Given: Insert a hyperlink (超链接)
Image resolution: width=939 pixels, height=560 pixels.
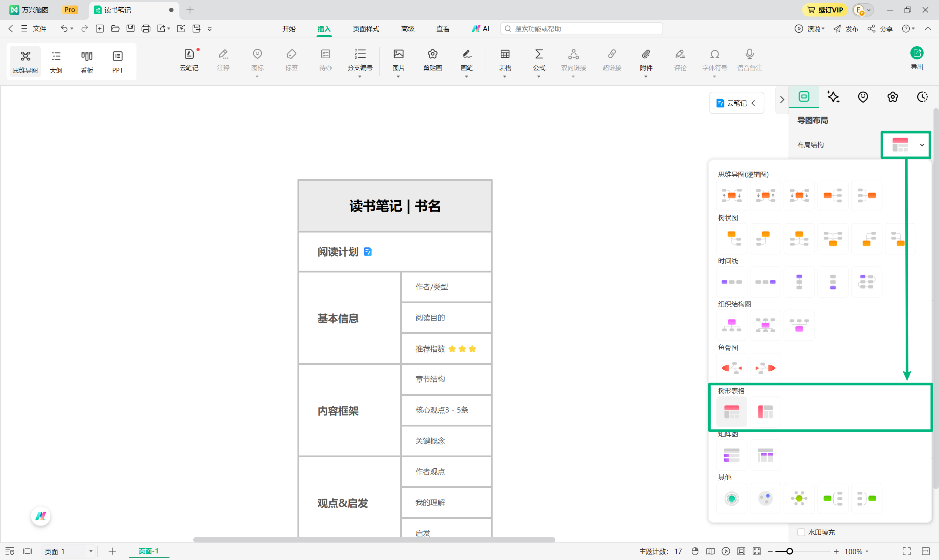Looking at the screenshot, I should pos(612,61).
